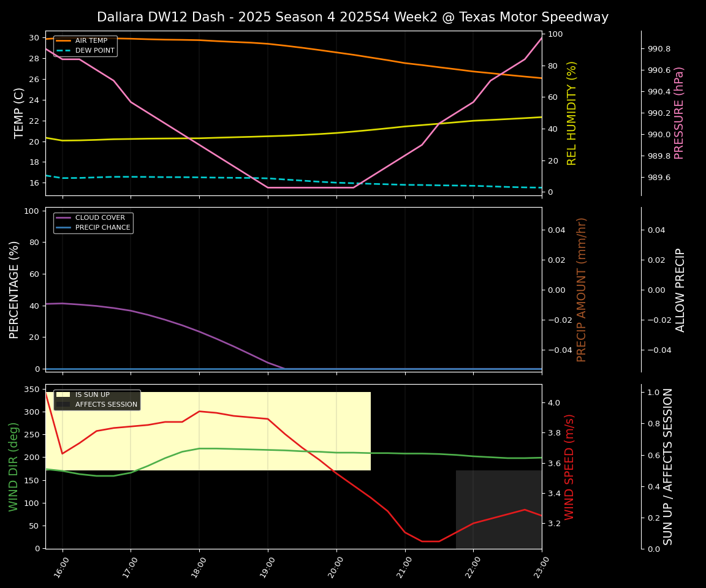Select the PRESSURE (hPa) axis label
This screenshot has height=588, width=706.
tap(679, 113)
